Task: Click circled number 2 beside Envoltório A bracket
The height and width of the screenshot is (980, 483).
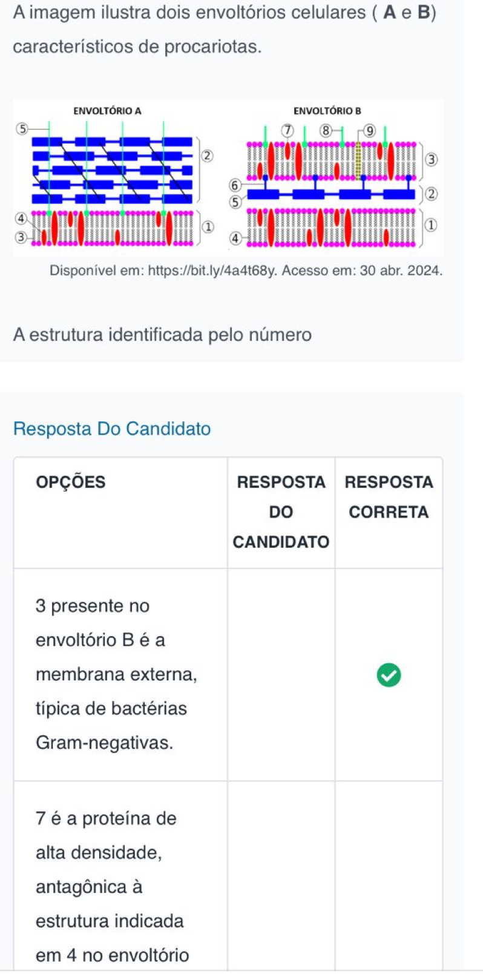Action: [x=207, y=156]
